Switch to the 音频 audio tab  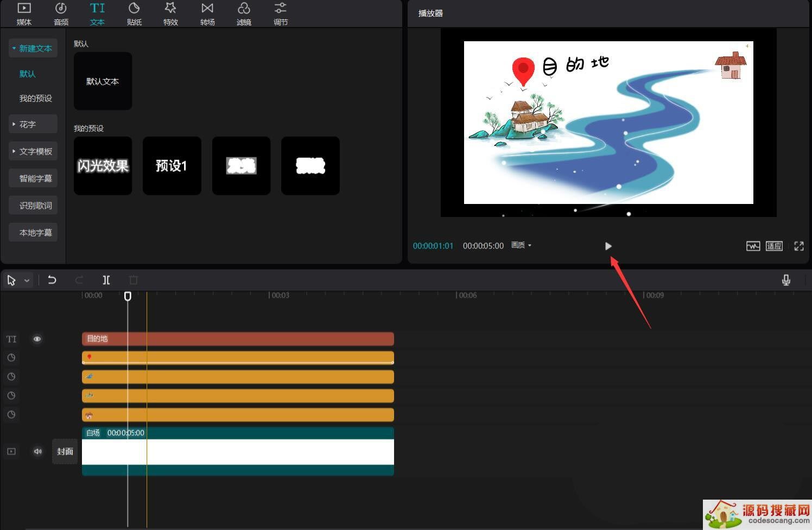[x=61, y=14]
